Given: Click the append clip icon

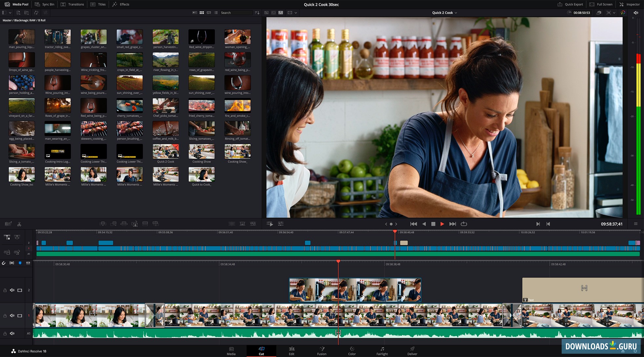Looking at the screenshot, I should tap(113, 223).
